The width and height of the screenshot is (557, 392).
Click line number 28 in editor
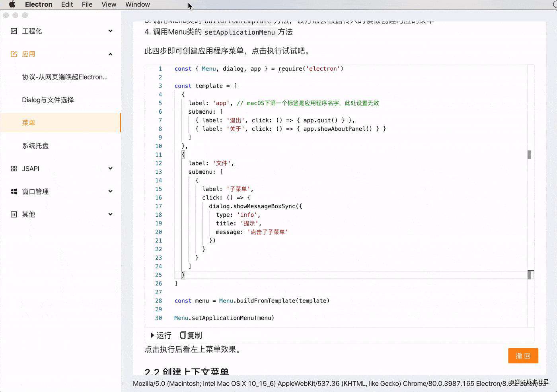[x=159, y=301]
